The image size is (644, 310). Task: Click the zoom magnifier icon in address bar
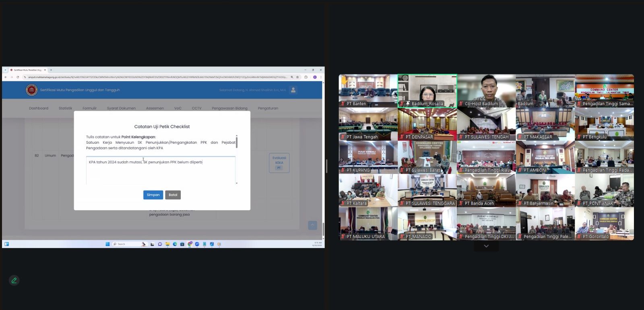pyautogui.click(x=292, y=77)
